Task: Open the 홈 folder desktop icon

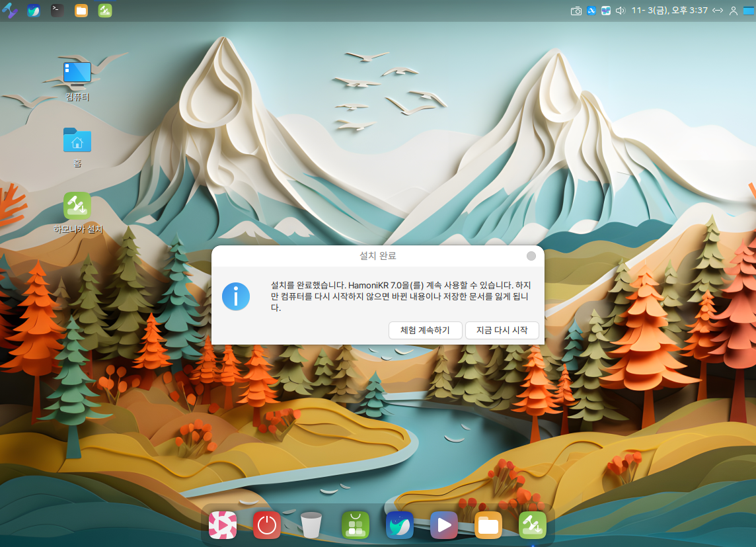Action: point(77,140)
